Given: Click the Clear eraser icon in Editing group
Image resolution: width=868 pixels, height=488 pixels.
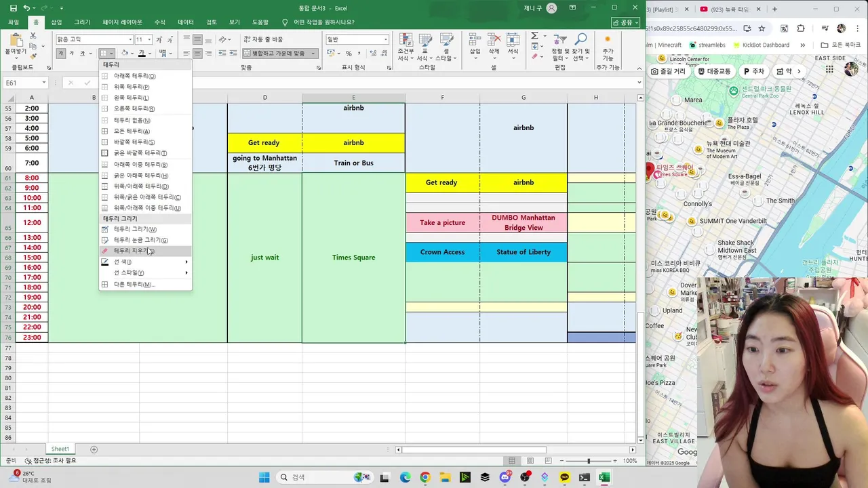Looking at the screenshot, I should click(534, 57).
